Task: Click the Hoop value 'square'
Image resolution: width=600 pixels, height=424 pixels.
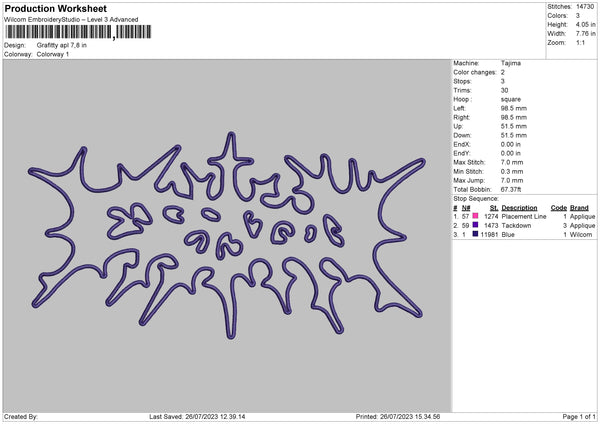Action: pyautogui.click(x=511, y=99)
